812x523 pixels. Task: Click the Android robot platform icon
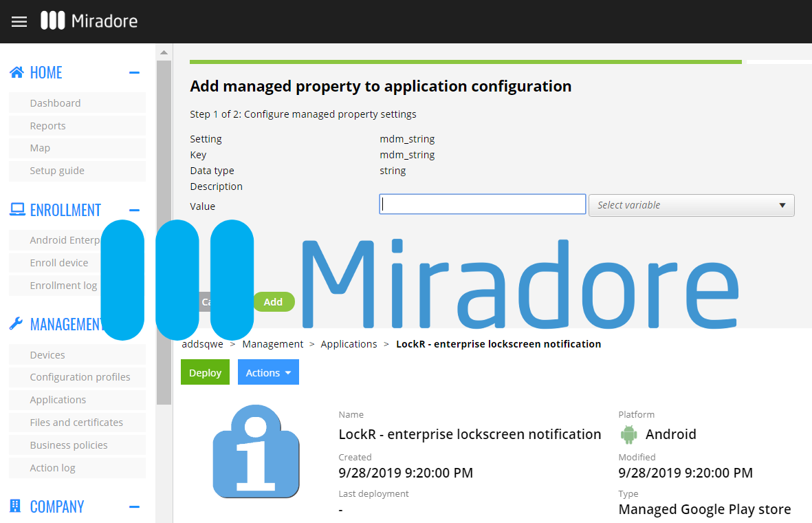pyautogui.click(x=628, y=434)
